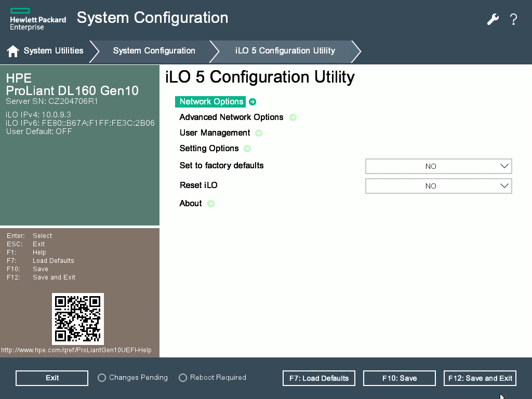Click F7: Load Defaults button
The height and width of the screenshot is (399, 532).
pos(319,378)
